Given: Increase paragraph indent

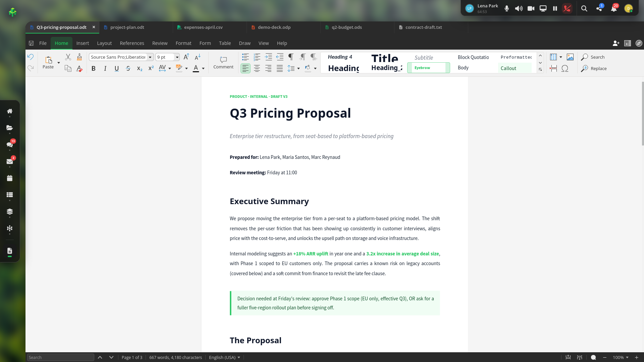Looking at the screenshot, I should 268,57.
